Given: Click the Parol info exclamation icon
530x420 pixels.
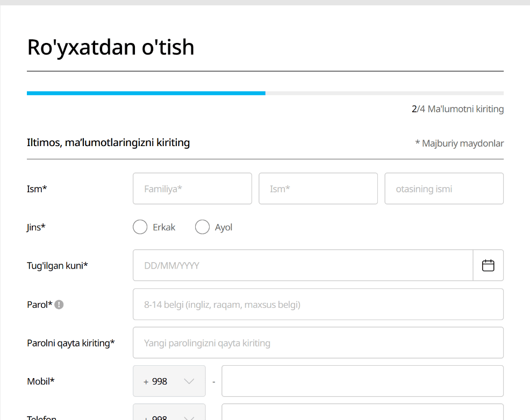Looking at the screenshot, I should pos(59,305).
